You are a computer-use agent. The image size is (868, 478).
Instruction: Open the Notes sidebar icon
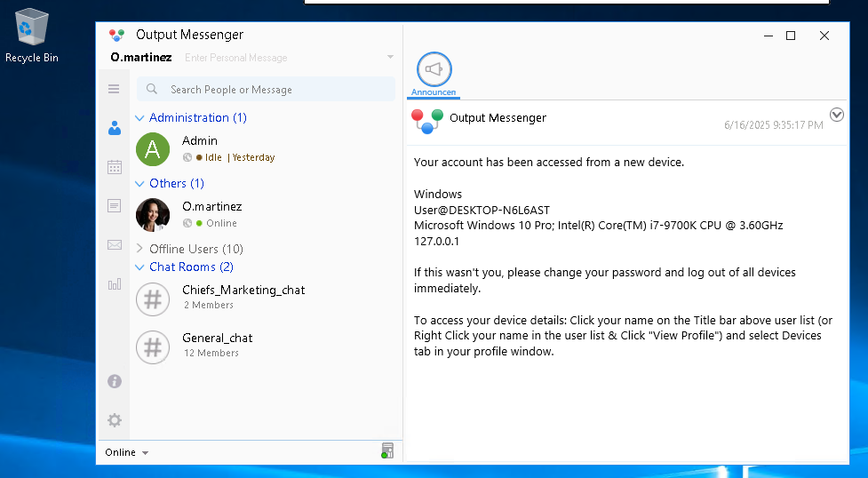click(x=114, y=206)
